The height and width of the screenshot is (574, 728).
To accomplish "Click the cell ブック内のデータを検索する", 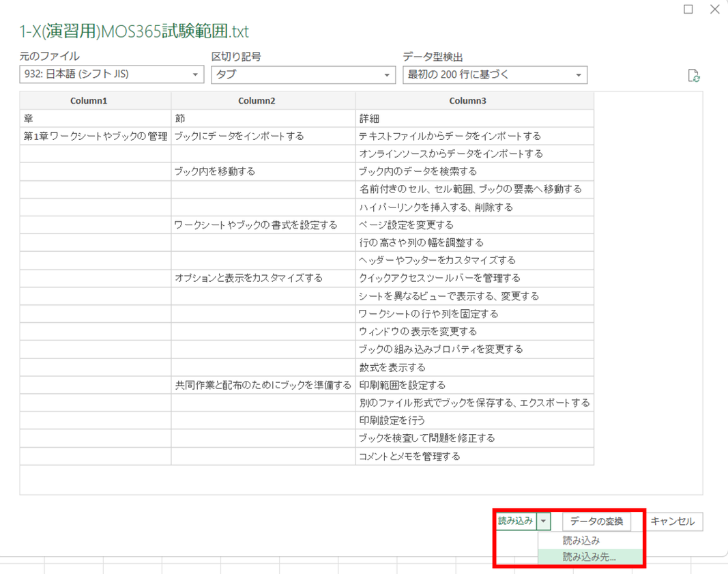I will 474,171.
